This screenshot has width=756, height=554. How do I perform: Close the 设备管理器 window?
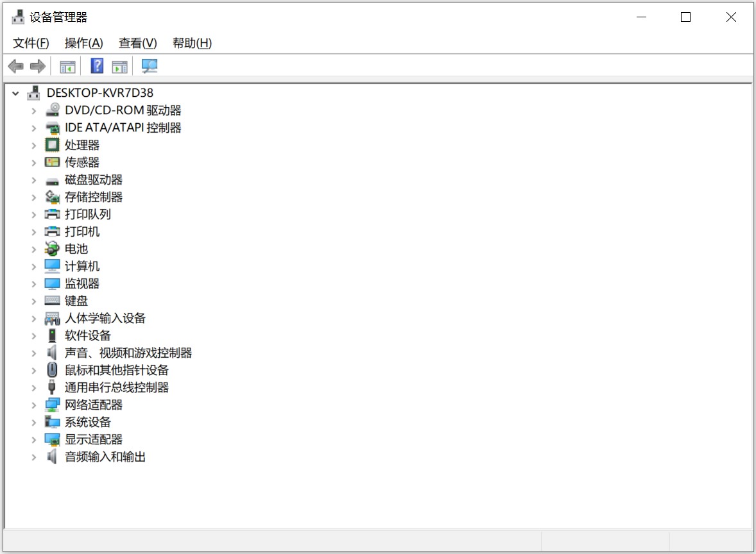tap(731, 17)
